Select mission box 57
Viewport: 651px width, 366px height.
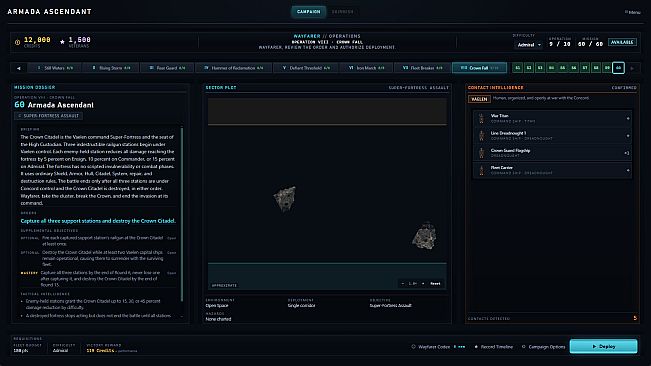[x=585, y=68]
